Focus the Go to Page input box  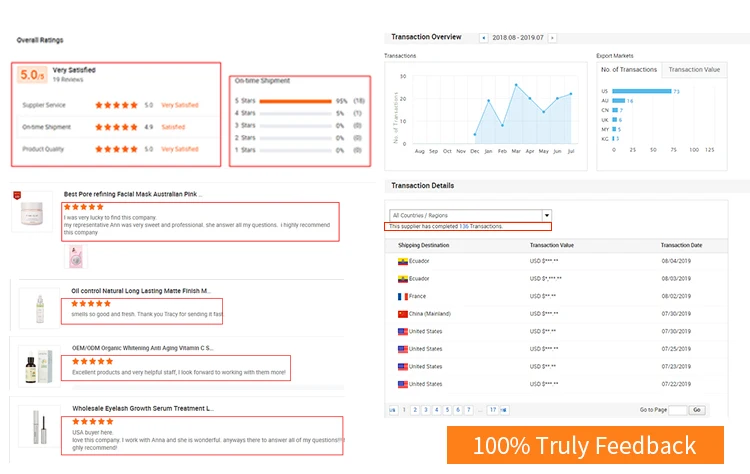677,410
